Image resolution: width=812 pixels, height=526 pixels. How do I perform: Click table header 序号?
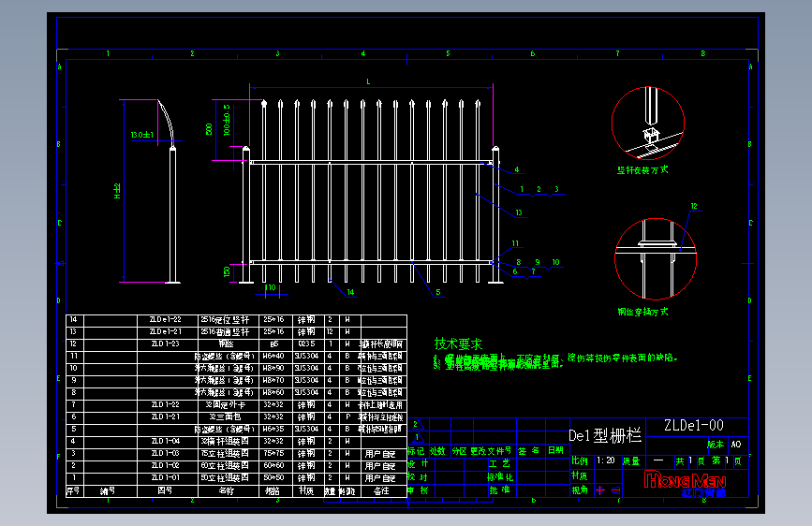[x=73, y=490]
